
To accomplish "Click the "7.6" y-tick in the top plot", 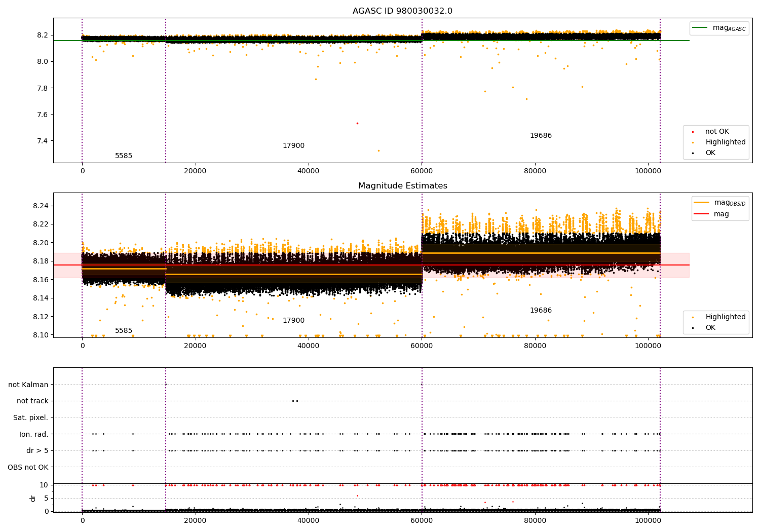I will click(x=43, y=115).
